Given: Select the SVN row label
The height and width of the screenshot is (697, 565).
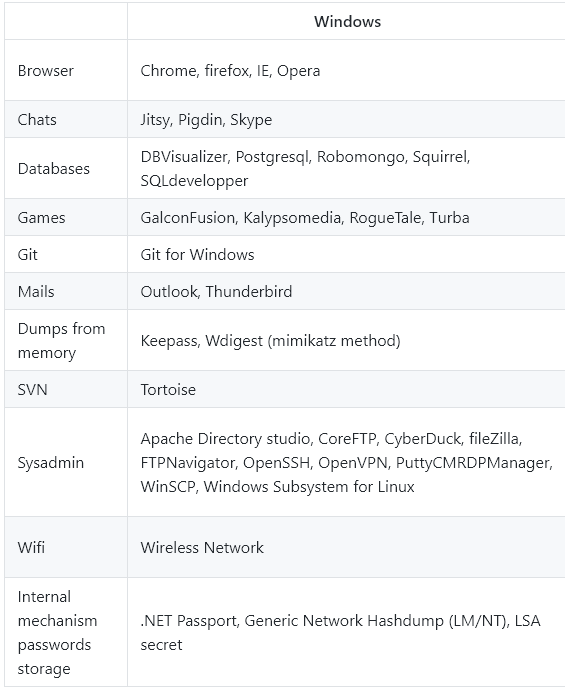Looking at the screenshot, I should [32, 389].
